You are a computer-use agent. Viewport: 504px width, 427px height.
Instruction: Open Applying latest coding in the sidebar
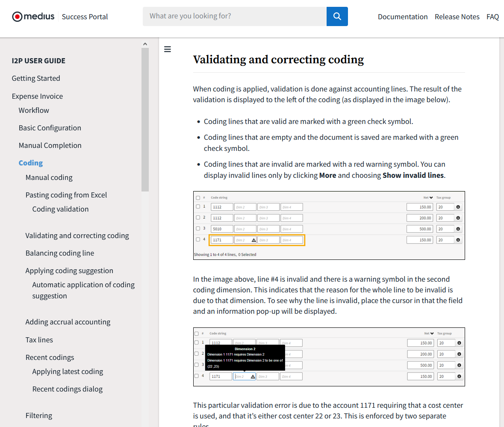(68, 371)
